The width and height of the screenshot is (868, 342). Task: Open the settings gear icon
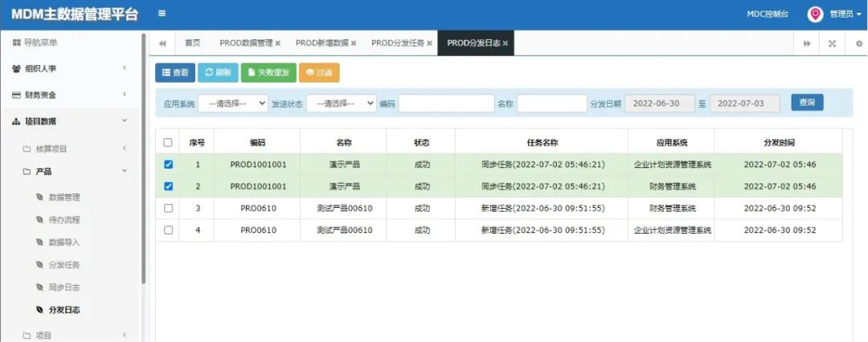pos(859,43)
